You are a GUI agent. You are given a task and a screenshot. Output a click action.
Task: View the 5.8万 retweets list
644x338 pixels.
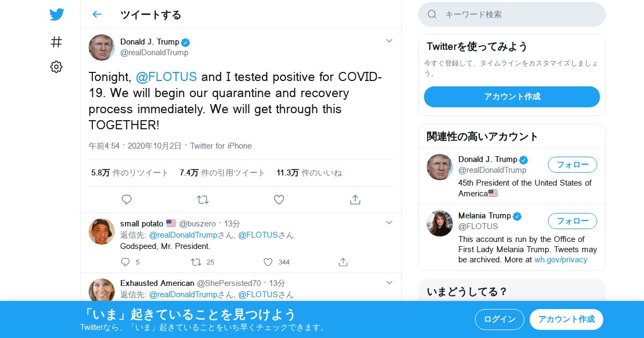(130, 173)
